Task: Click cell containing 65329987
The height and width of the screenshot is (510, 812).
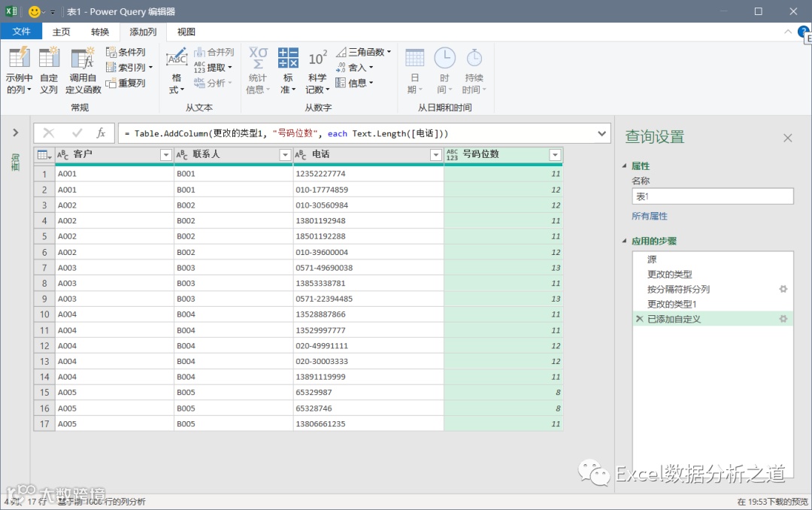Action: click(x=368, y=393)
